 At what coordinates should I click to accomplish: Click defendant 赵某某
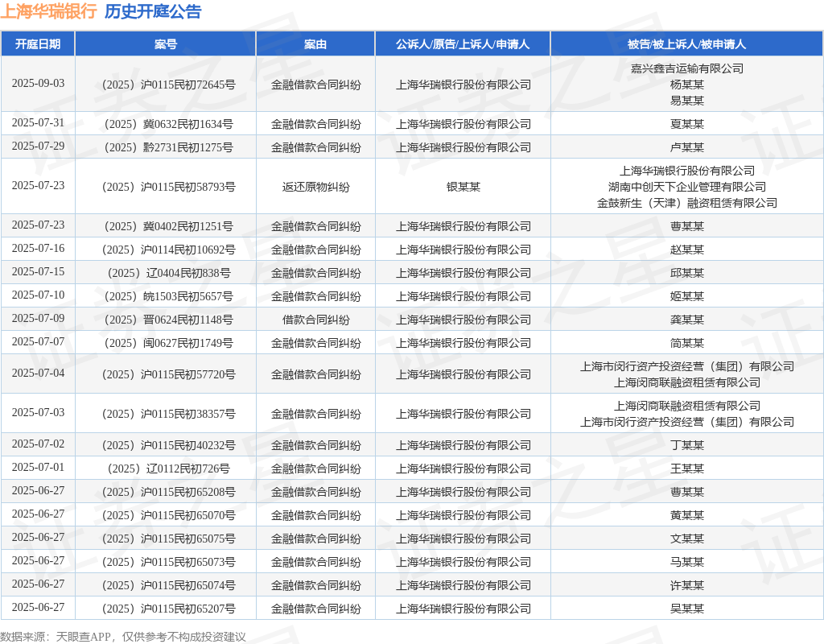(687, 250)
